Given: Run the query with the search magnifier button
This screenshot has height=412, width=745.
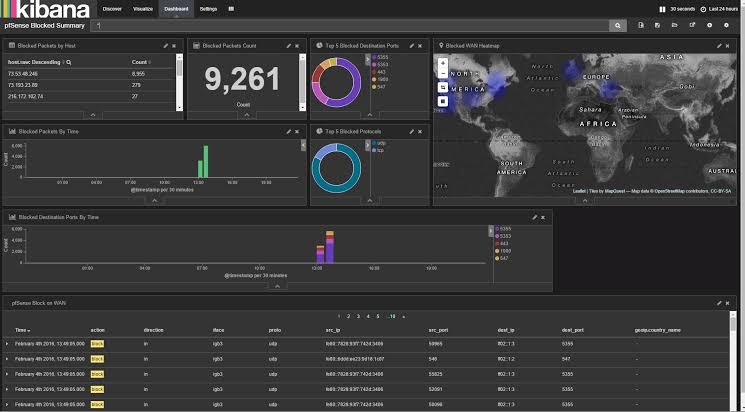Looking at the screenshot, I should (618, 26).
